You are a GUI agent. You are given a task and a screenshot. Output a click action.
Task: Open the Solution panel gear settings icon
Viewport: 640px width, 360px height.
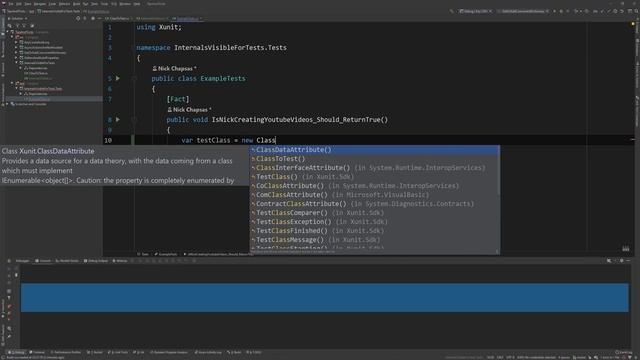pyautogui.click(x=93, y=18)
